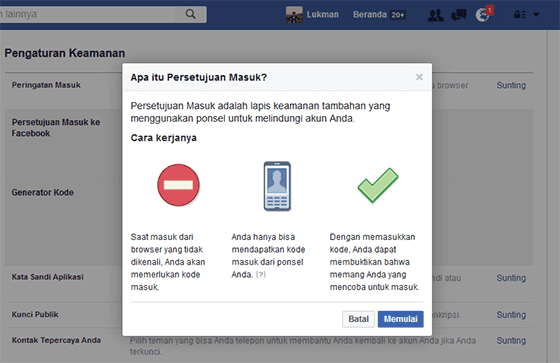Viewport: 560px width, 363px height.
Task: Click the Cara kerjanya heading
Action: click(x=164, y=138)
